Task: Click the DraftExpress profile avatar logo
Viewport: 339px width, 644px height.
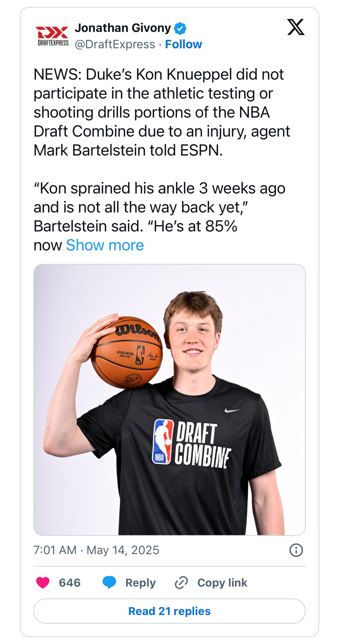Action: coord(53,36)
